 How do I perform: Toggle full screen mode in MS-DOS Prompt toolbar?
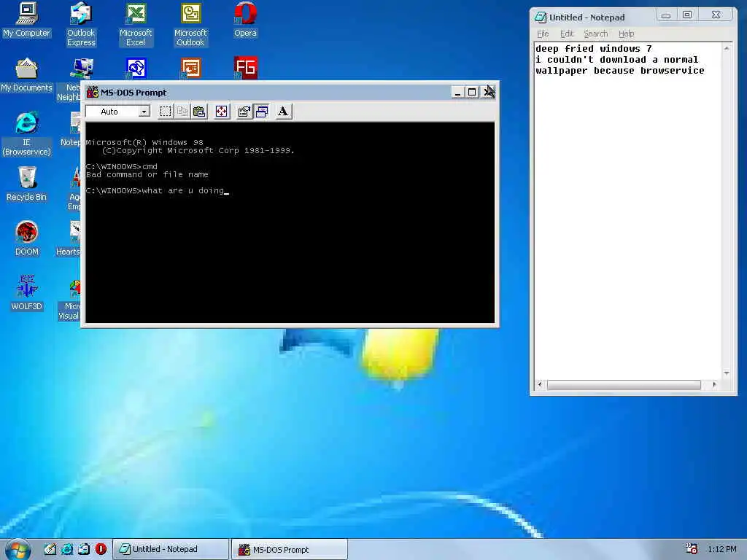[x=222, y=112]
